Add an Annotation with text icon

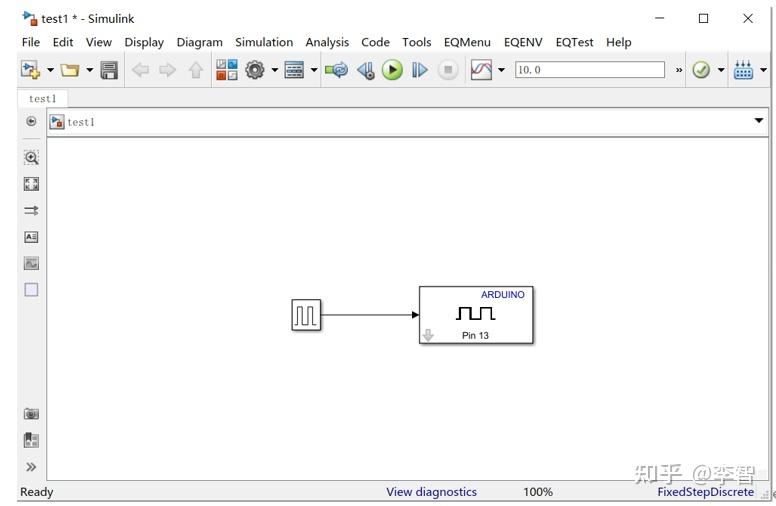tap(31, 237)
